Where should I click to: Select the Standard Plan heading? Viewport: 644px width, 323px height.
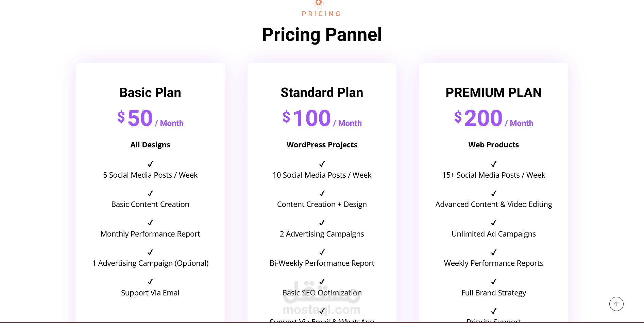[x=322, y=93]
